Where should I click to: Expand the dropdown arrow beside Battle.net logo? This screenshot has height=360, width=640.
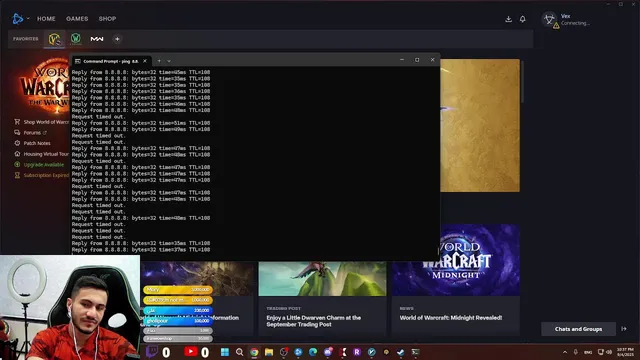coord(28,18)
